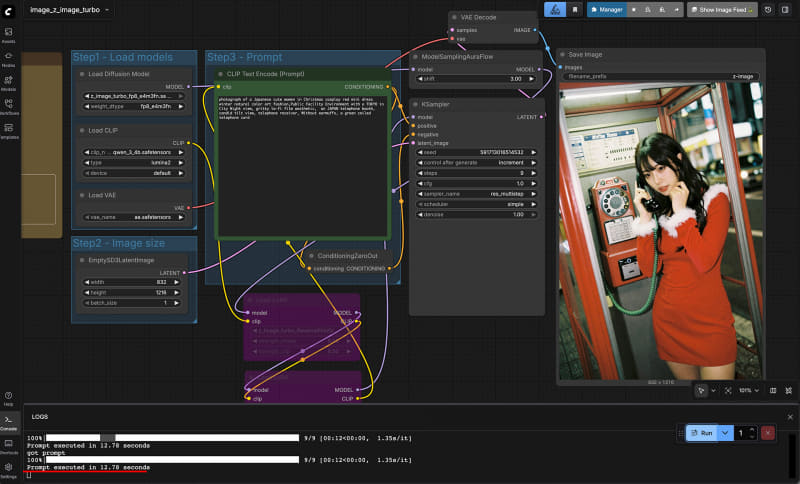
Task: Click the Step2 - Image size group title
Action: (x=118, y=243)
